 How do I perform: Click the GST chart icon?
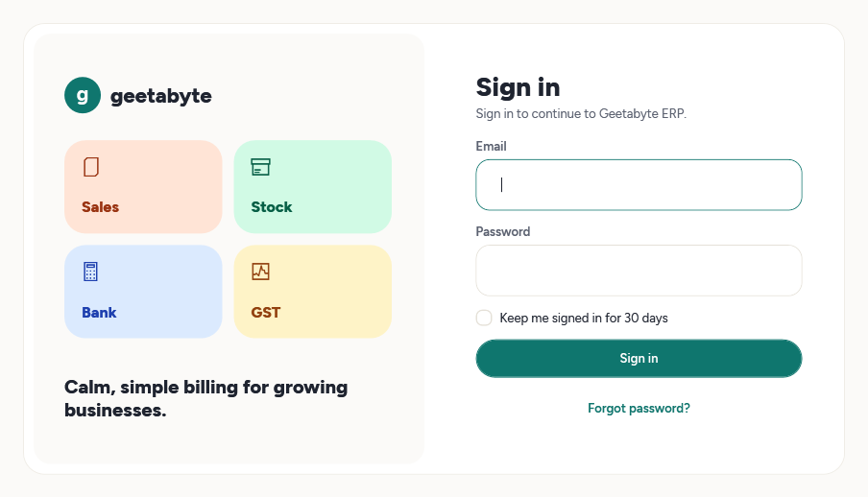pyautogui.click(x=261, y=272)
